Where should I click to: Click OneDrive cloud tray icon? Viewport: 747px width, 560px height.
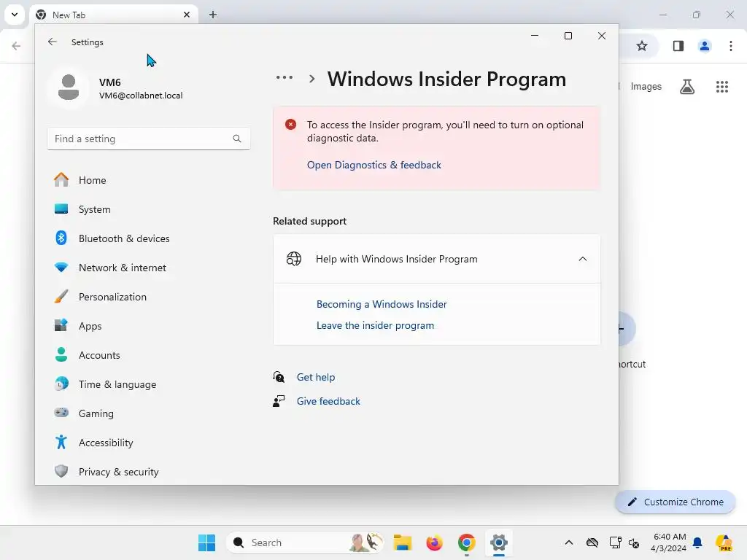point(592,542)
